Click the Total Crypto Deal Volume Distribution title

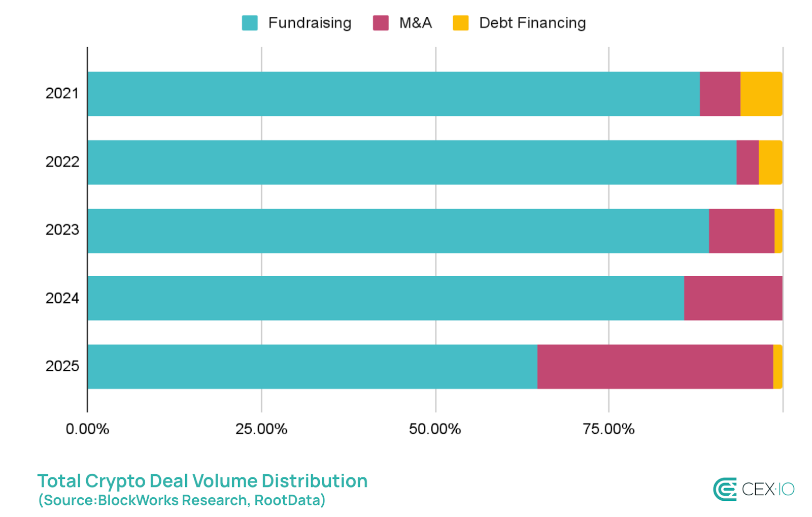[x=202, y=481]
